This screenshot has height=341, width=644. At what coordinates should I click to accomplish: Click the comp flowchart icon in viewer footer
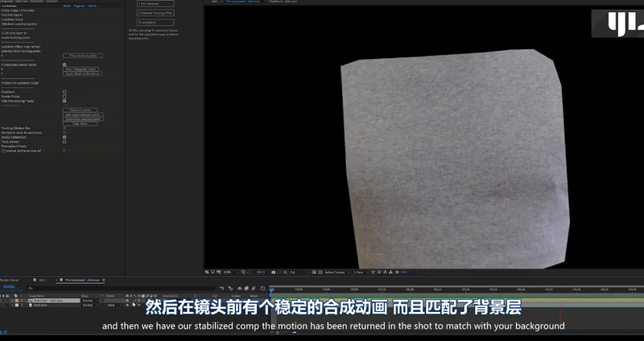pos(390,272)
